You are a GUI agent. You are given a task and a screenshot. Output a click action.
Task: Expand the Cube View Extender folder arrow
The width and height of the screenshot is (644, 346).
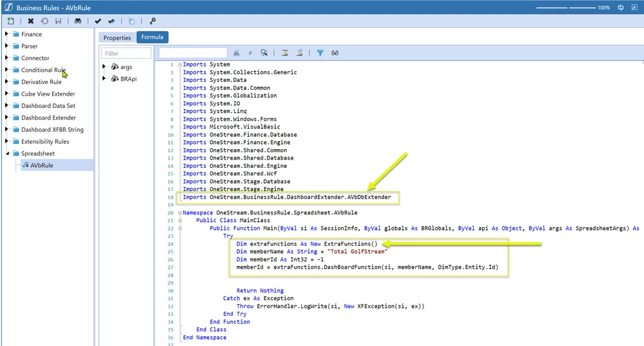click(6, 94)
